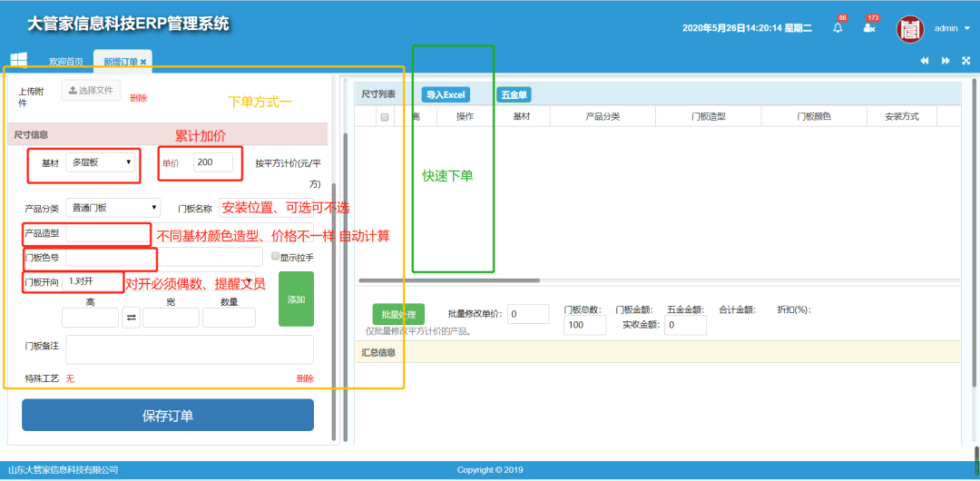Screen dimensions: 980x481
Task: Expand the 产品分类 dropdown showing 普通门板
Action: click(113, 208)
